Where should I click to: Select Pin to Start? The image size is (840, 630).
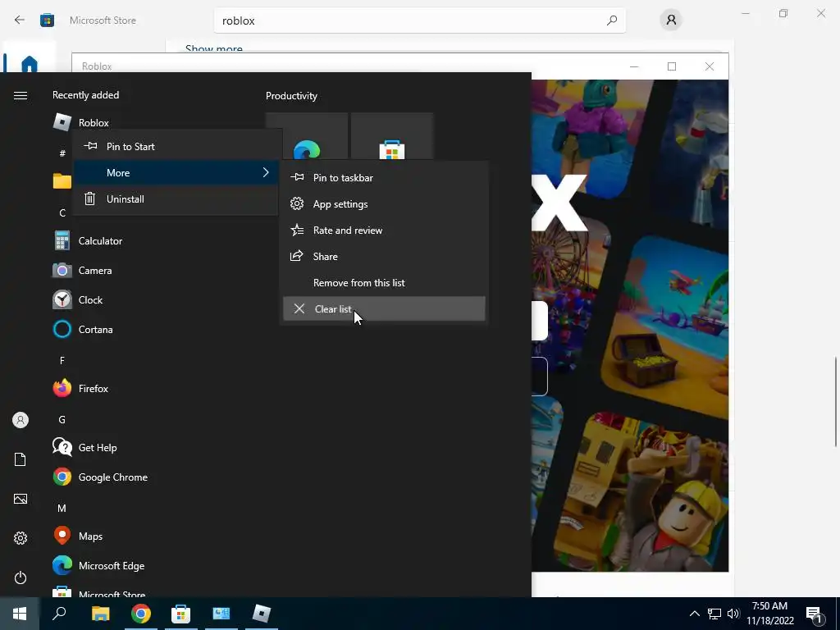176,146
